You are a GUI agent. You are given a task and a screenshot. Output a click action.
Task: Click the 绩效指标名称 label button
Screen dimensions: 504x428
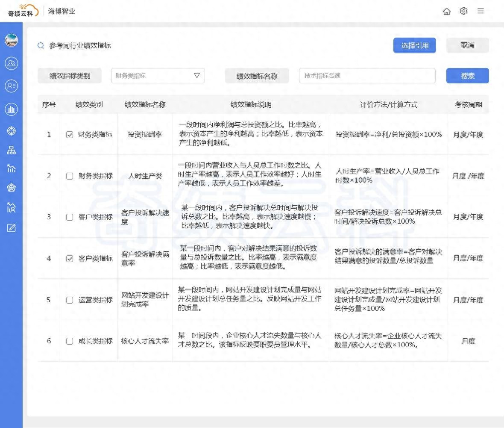click(x=257, y=76)
